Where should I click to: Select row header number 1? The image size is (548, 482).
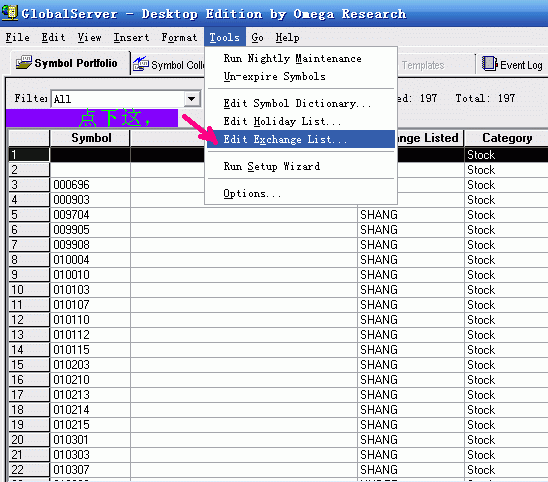coord(29,154)
